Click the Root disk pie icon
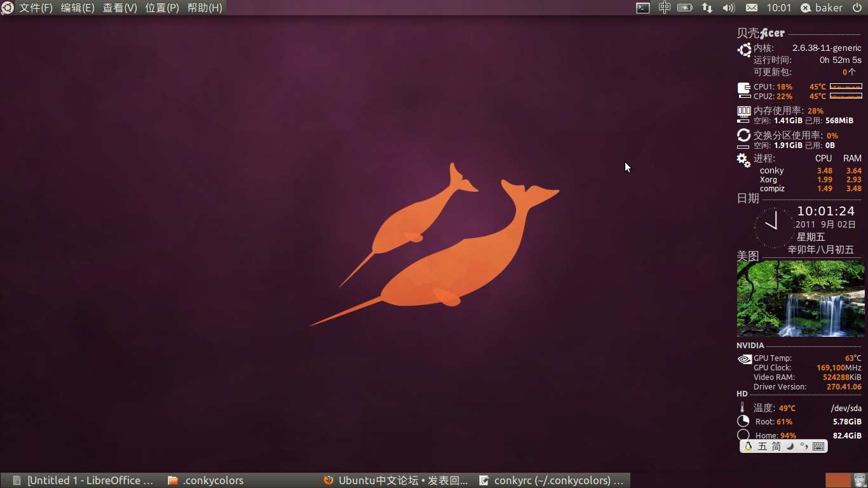This screenshot has height=488, width=868. point(743,421)
